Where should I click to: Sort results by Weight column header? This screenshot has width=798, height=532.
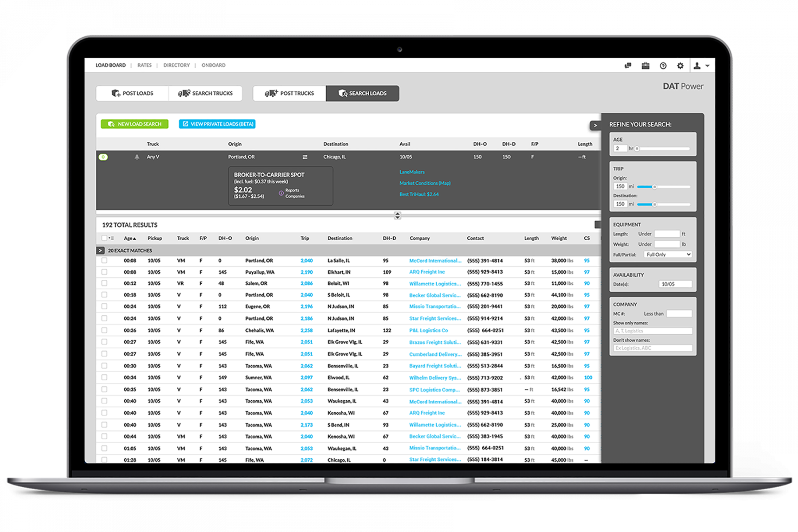(x=559, y=239)
